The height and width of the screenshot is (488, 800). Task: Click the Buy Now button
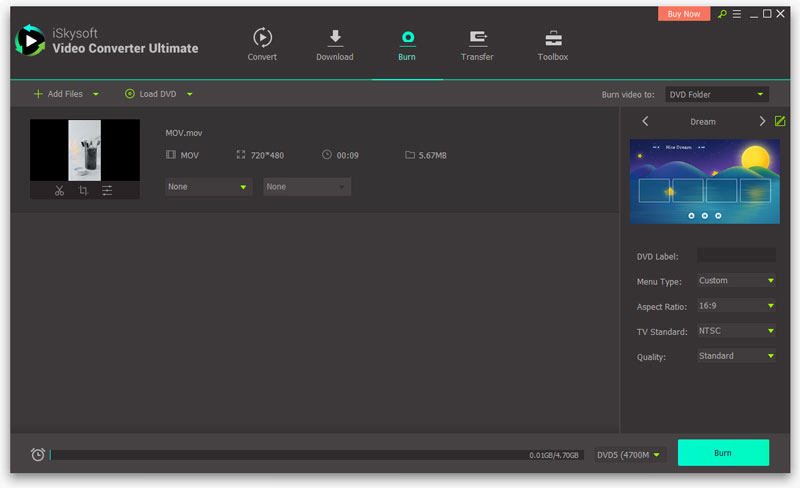(684, 14)
